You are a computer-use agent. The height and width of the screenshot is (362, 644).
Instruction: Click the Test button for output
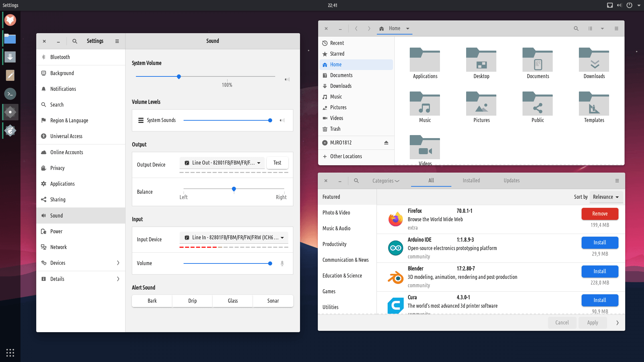click(277, 163)
